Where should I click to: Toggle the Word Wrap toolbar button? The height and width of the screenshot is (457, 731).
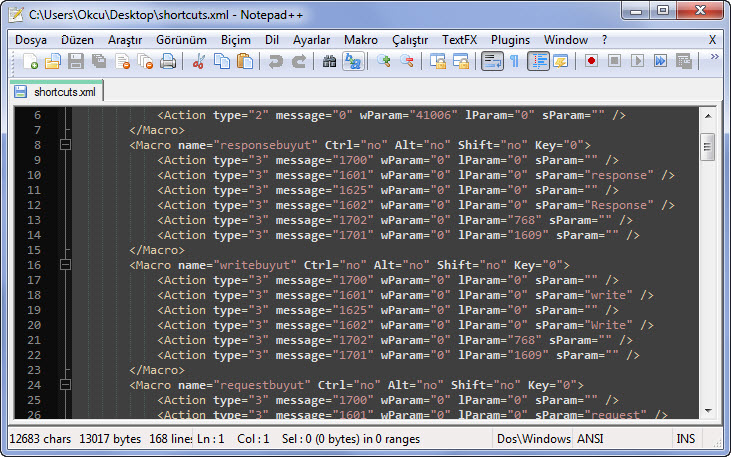click(x=492, y=61)
